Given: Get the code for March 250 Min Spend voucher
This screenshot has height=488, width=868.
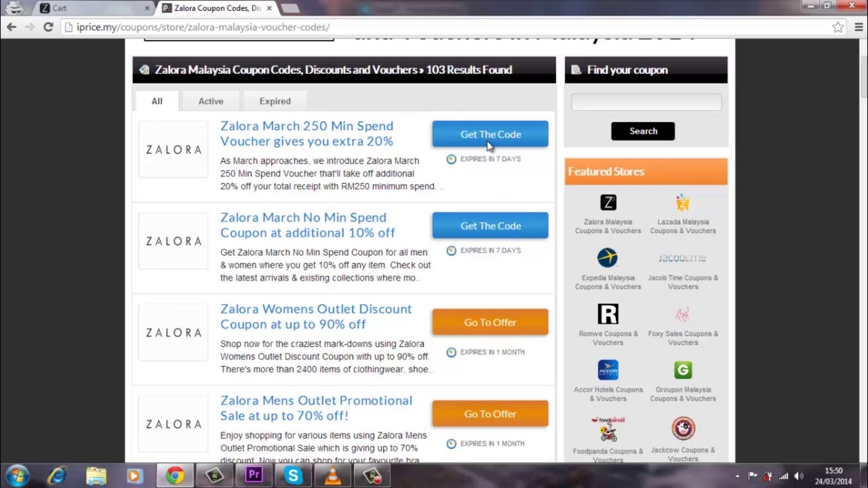Looking at the screenshot, I should click(x=490, y=134).
